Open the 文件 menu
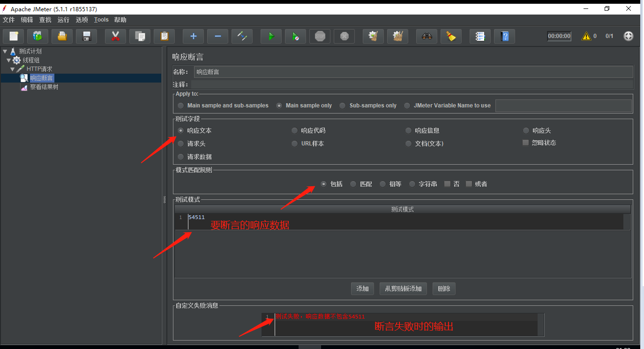Screen dimensions: 644x349 (9, 20)
